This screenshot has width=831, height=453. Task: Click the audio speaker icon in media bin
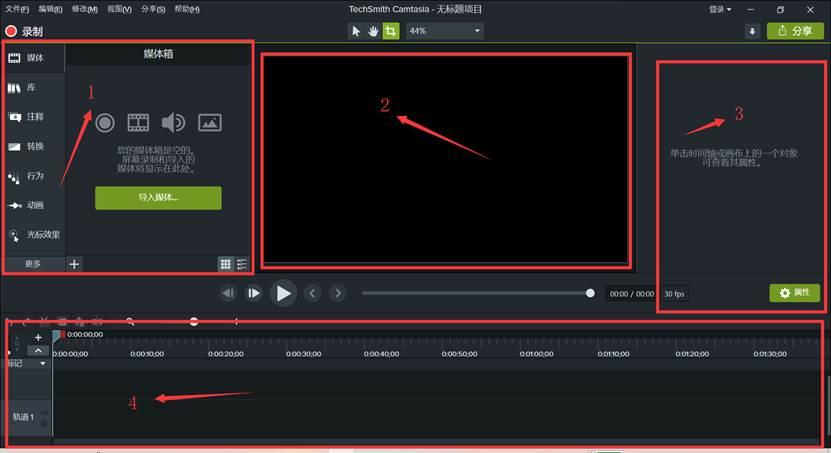click(173, 123)
